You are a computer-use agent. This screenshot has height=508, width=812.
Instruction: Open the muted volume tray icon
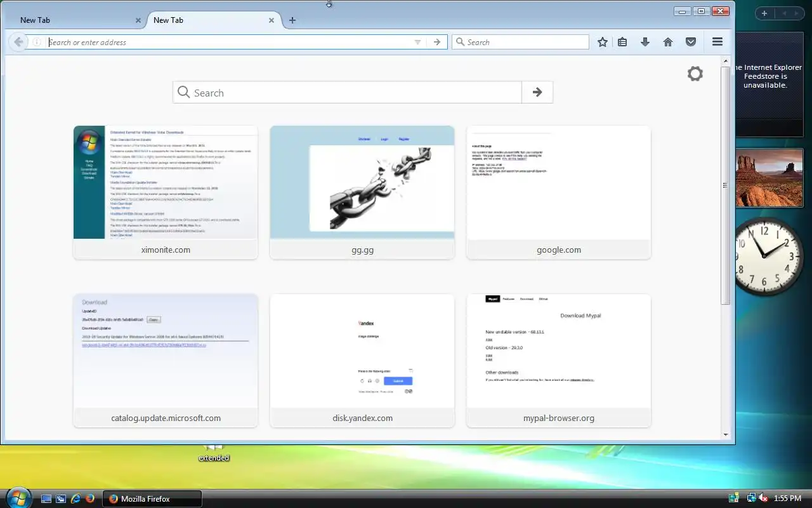pos(763,498)
